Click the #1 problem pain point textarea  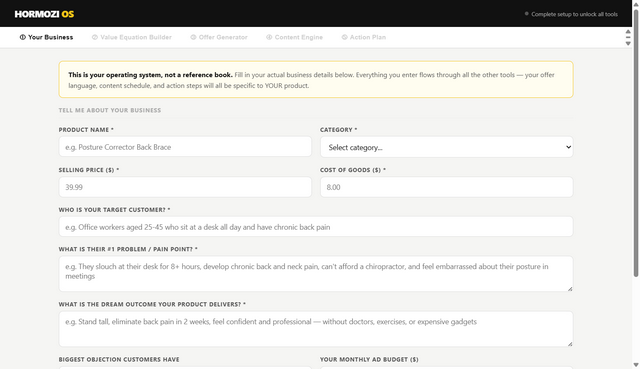coord(316,274)
